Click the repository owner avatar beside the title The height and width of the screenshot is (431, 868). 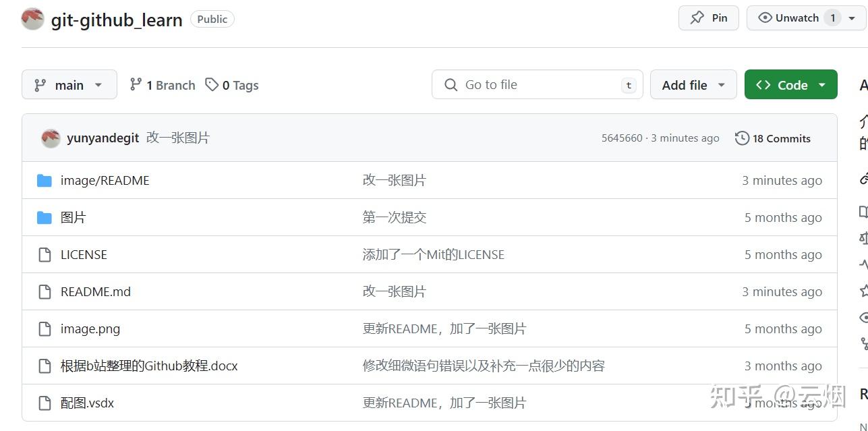tap(32, 20)
